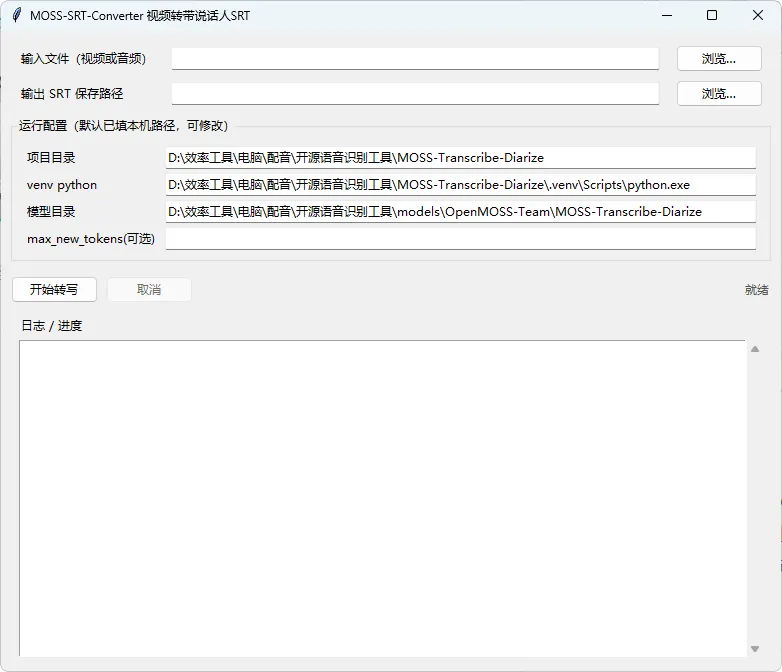Start transcription with 开始转写 button
Viewport: 782px width, 672px height.
[54, 289]
